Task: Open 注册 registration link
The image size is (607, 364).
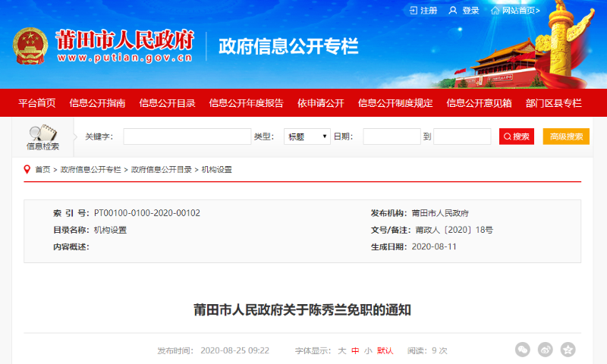Action: [x=423, y=11]
